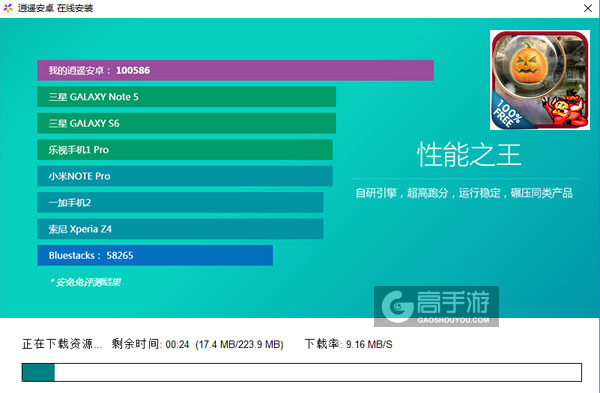The image size is (600, 393).
Task: Click the 高手游 watermark logo
Action: point(436,306)
